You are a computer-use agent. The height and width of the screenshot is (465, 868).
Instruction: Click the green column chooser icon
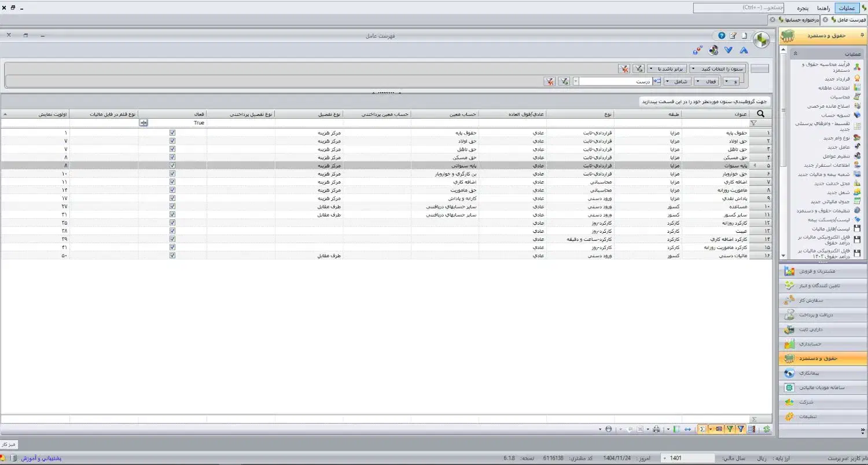[x=676, y=429]
